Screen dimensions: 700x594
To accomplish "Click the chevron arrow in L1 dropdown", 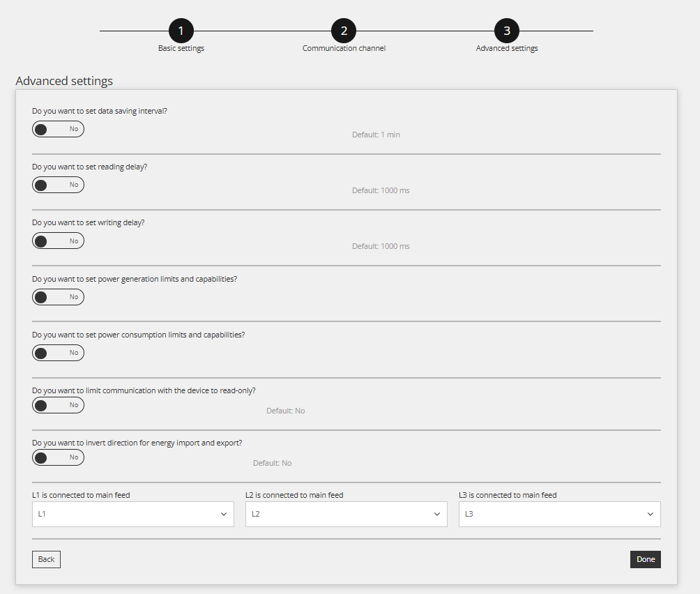I will [x=224, y=515].
